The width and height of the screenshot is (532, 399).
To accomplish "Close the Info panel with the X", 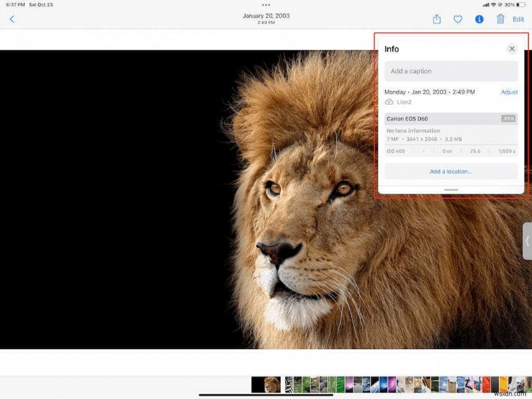I will point(512,49).
